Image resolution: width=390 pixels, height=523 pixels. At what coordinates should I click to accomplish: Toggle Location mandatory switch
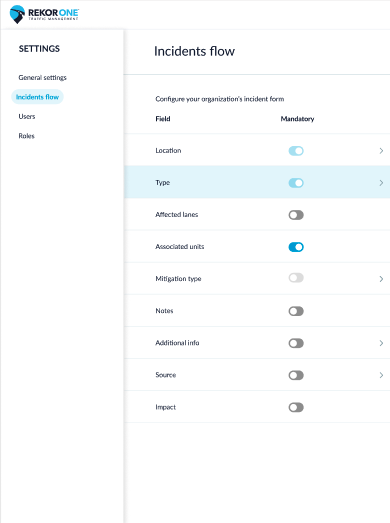click(296, 151)
